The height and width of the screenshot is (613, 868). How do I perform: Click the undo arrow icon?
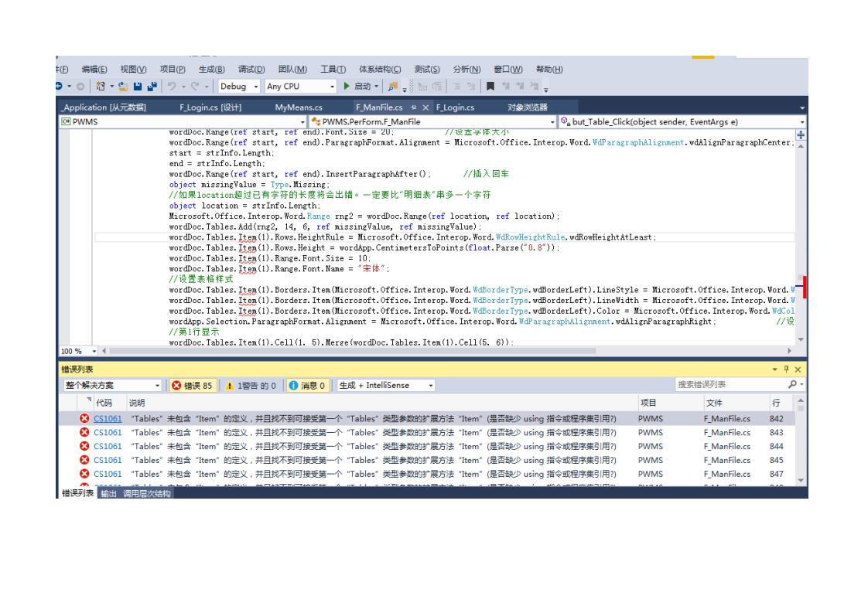point(173,87)
